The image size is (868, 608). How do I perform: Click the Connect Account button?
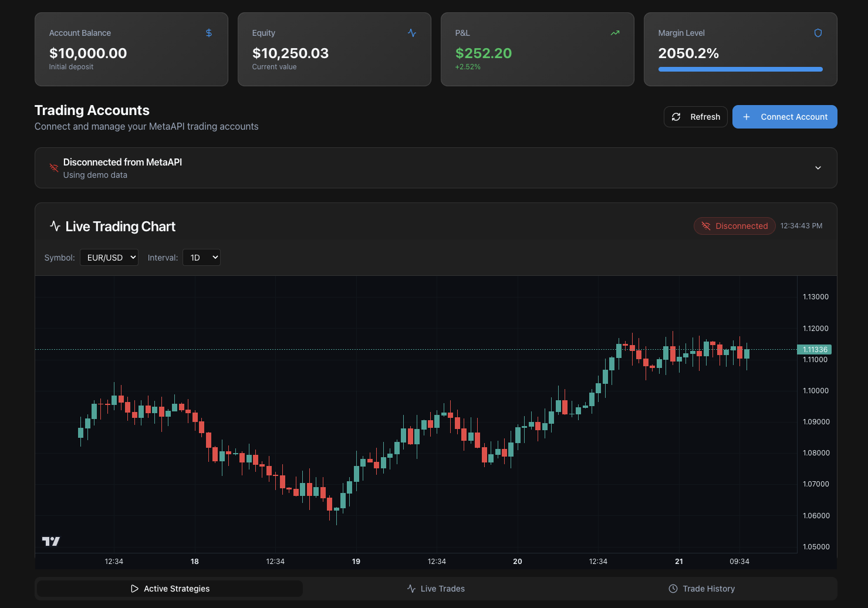tap(785, 117)
